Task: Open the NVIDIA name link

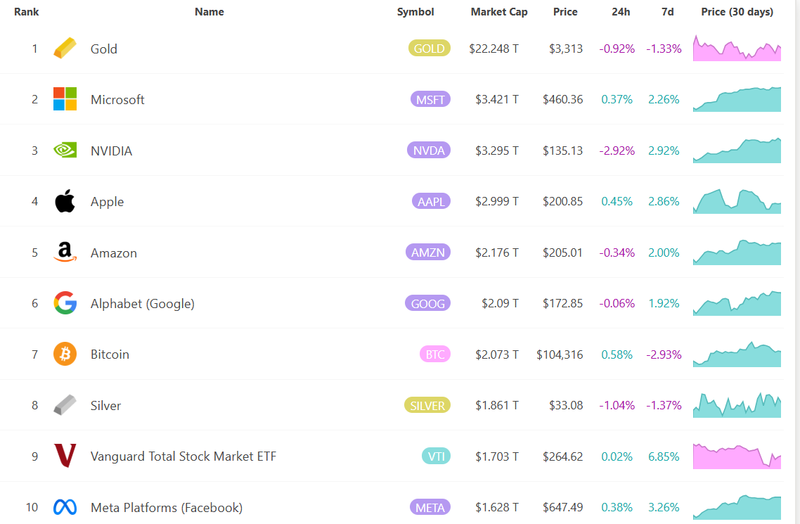Action: 111,151
